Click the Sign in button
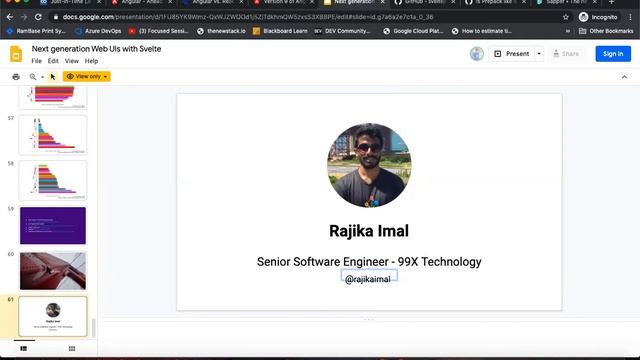Screen dimensions: 640x360 [x=613, y=54]
